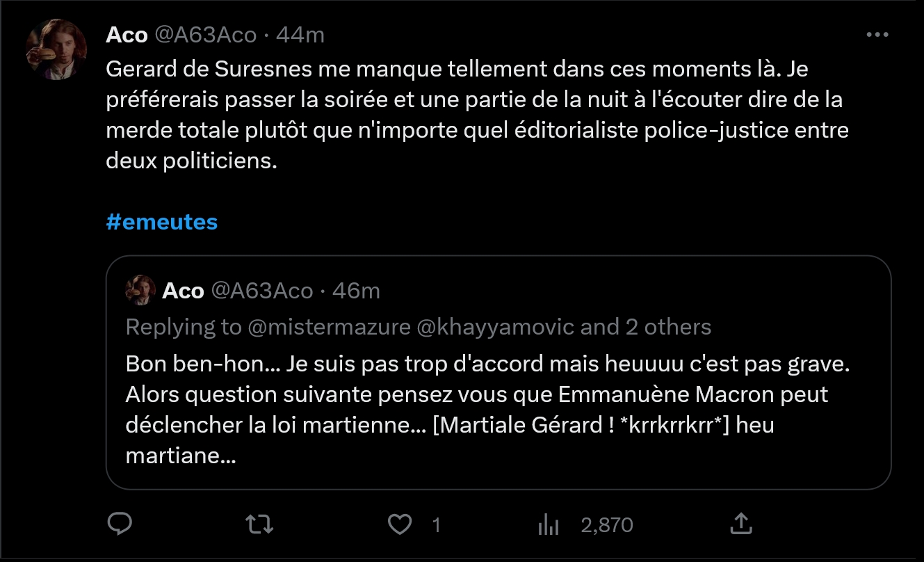
Task: Open Aco's large profile avatar
Action: [56, 50]
